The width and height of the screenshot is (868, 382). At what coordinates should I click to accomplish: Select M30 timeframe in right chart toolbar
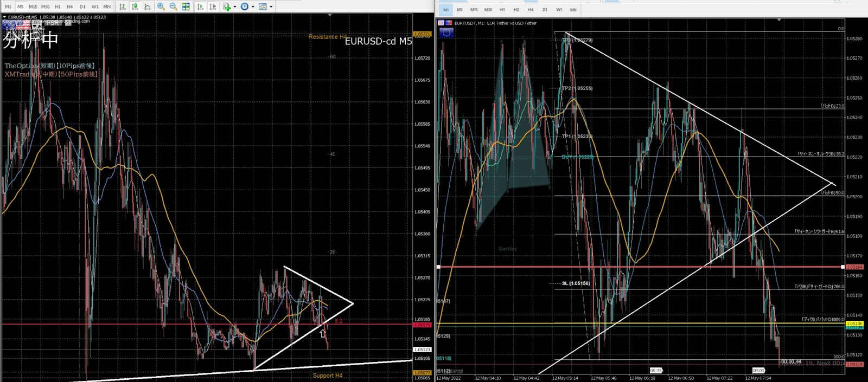pyautogui.click(x=488, y=10)
